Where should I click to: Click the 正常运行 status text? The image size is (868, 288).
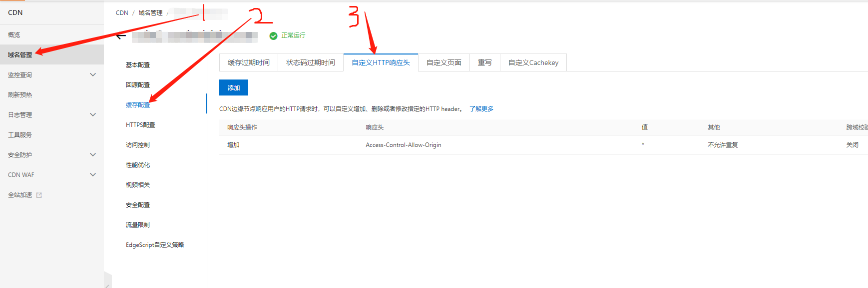(293, 35)
